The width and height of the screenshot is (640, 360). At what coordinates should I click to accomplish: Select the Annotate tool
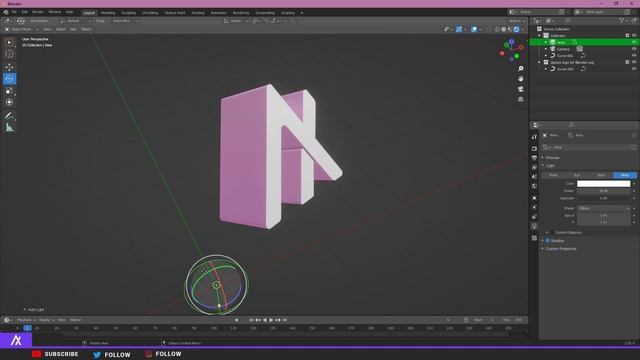point(9,116)
